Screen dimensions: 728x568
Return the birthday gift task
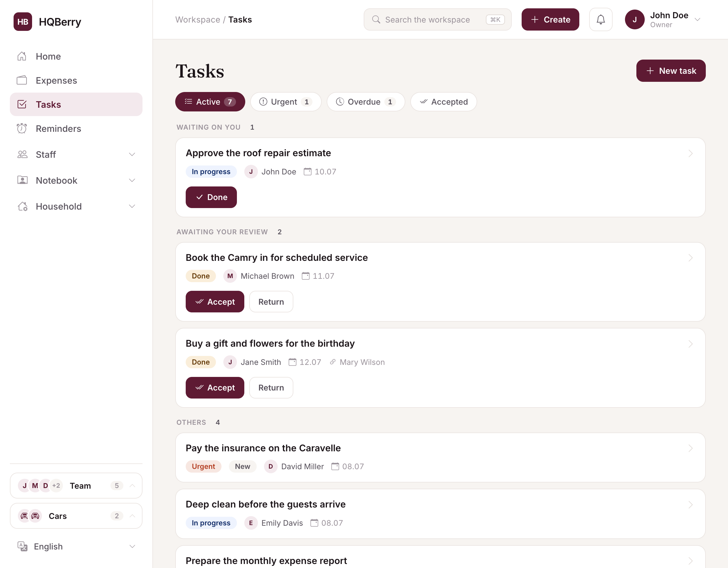pos(271,388)
